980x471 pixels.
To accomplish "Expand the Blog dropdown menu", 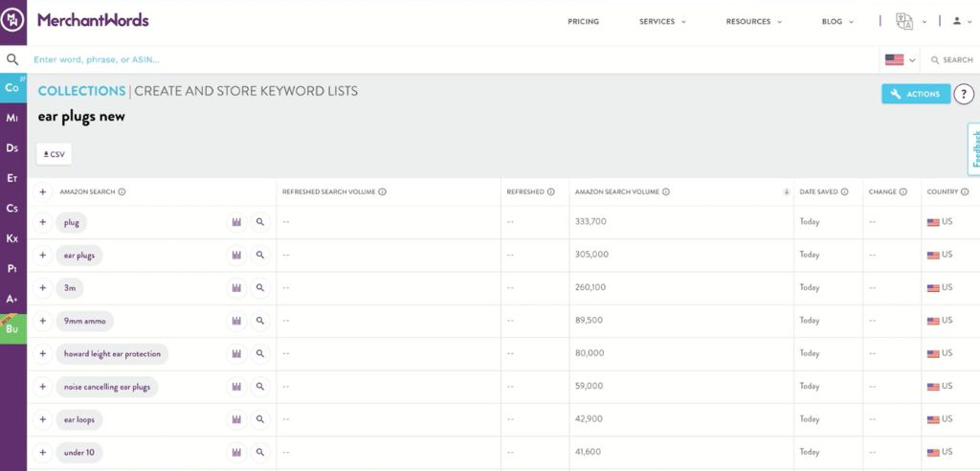I will pyautogui.click(x=837, y=21).
